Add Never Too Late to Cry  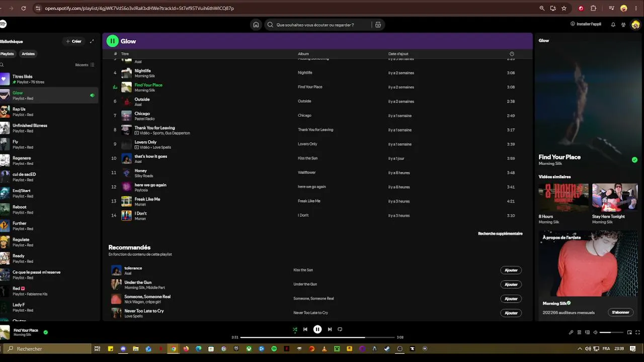pos(511,313)
